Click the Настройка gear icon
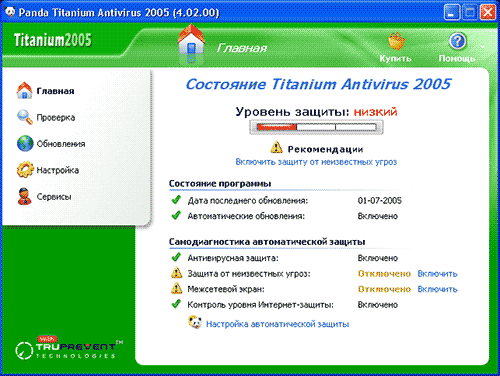 click(25, 170)
